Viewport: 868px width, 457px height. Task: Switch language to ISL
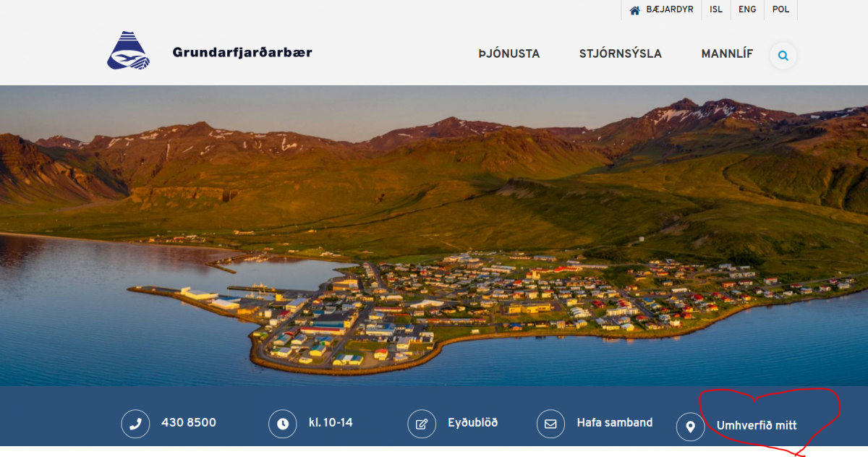[x=716, y=10]
